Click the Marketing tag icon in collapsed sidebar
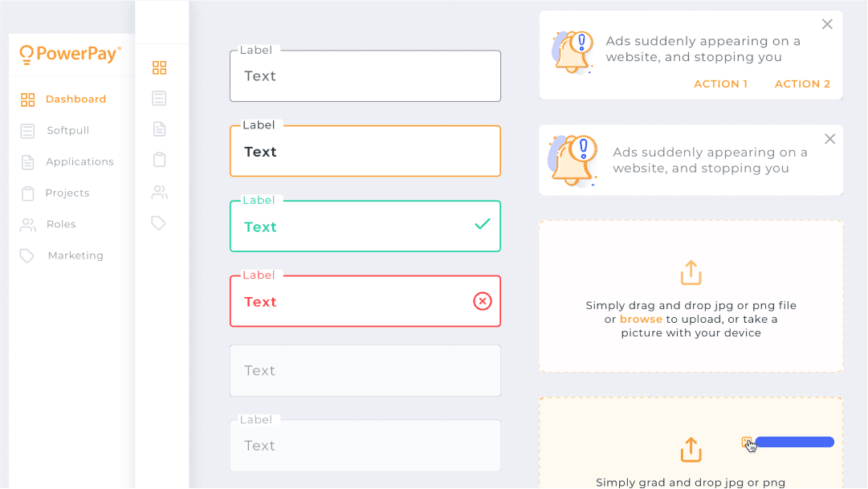868x489 pixels. (x=159, y=223)
